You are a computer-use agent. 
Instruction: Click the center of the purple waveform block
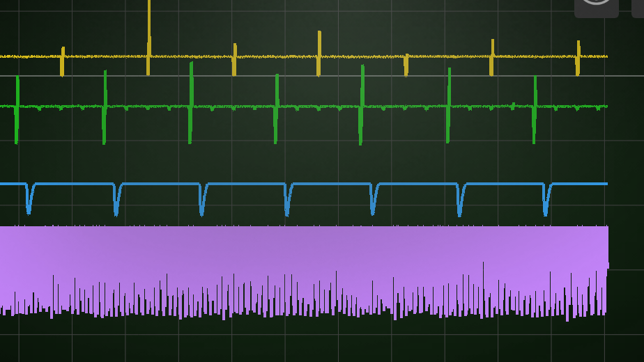(304, 268)
